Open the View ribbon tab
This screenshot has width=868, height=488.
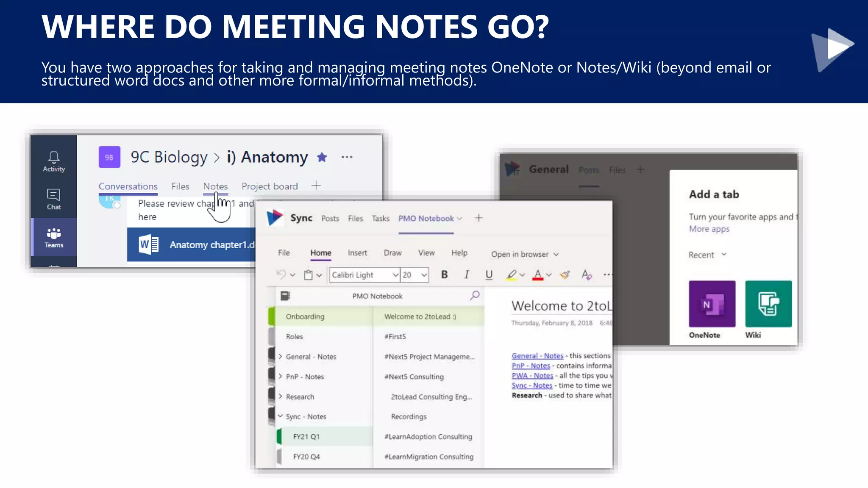pyautogui.click(x=426, y=253)
